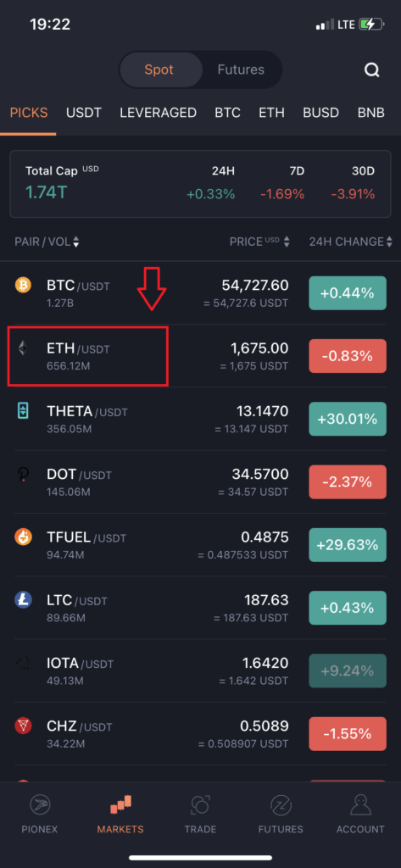Open the Trade navigation icon
401x868 pixels.
200,805
